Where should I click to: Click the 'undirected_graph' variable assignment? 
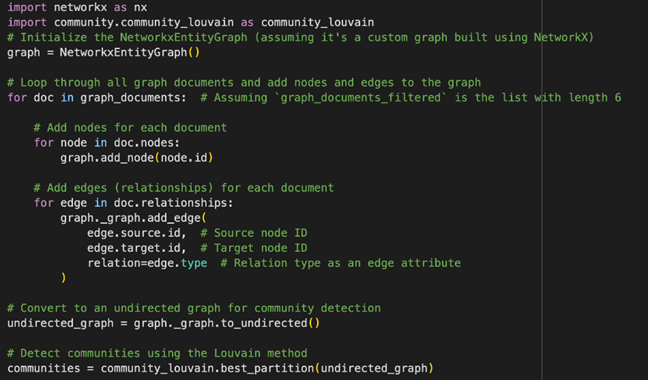(60, 323)
